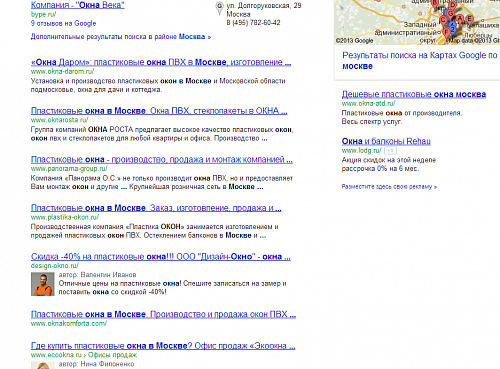Open the www.oknakomforta.com result title

tap(163, 314)
